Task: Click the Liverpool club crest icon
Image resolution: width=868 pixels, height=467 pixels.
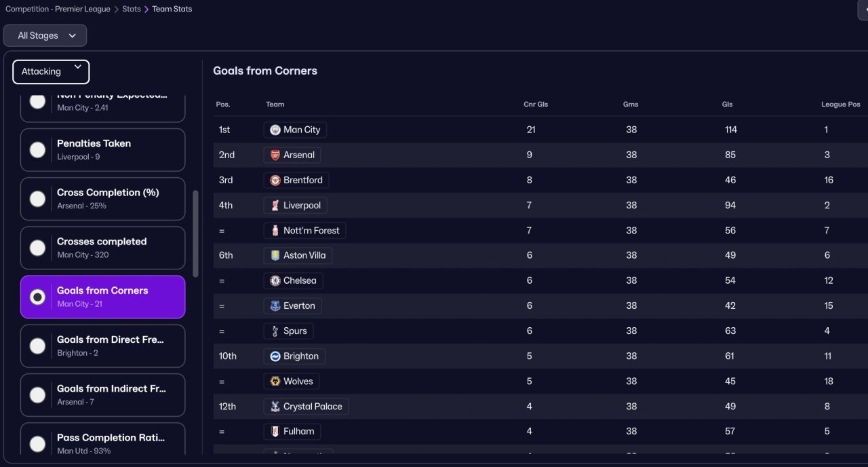Action: point(275,205)
